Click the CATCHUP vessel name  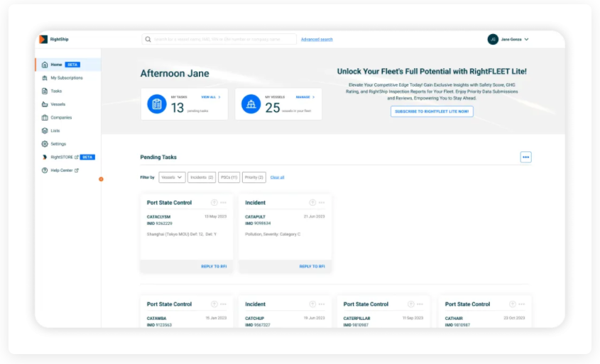tap(254, 319)
